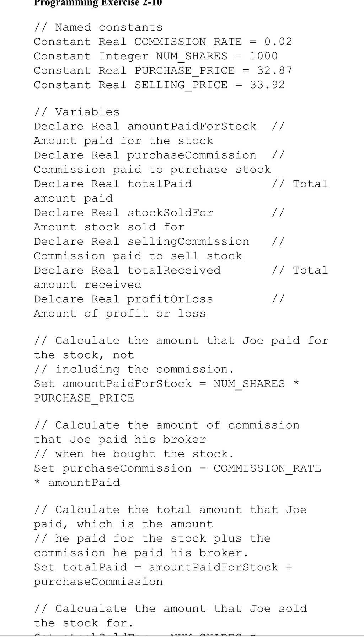The width and height of the screenshot is (364, 637).
Task: Click the purchaseCommission declaration line
Action: pyautogui.click(x=145, y=155)
